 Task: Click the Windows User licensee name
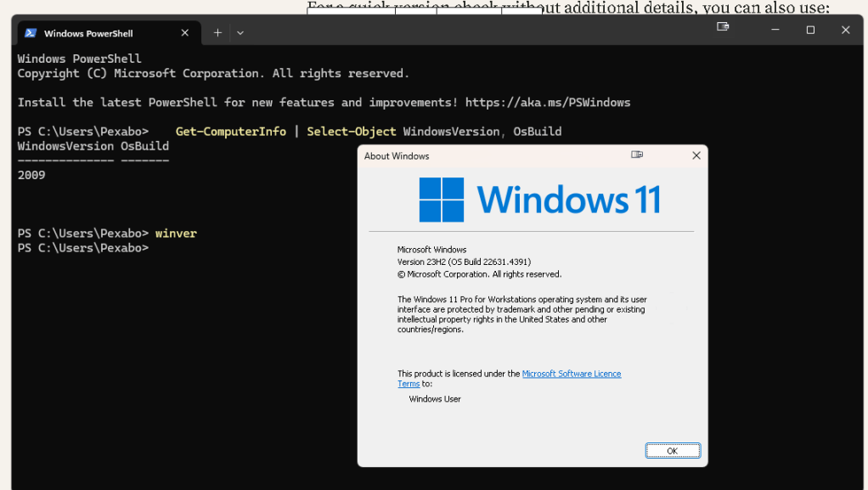[435, 398]
